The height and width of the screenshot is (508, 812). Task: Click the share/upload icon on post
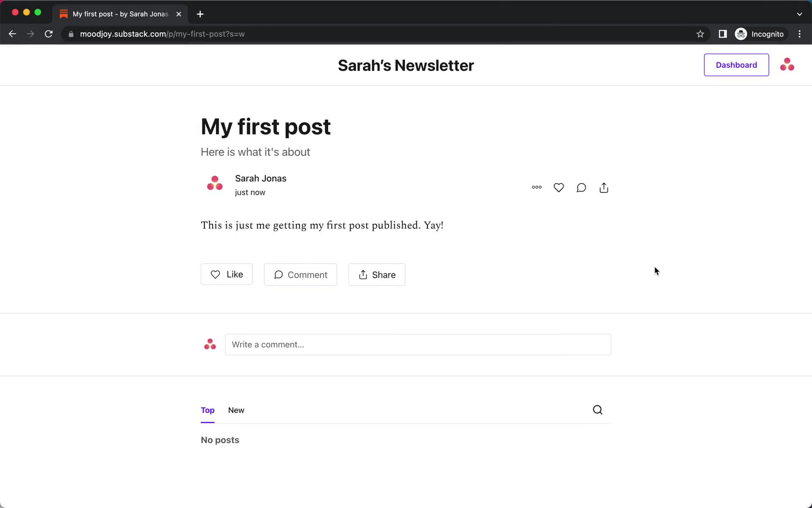[x=604, y=187]
